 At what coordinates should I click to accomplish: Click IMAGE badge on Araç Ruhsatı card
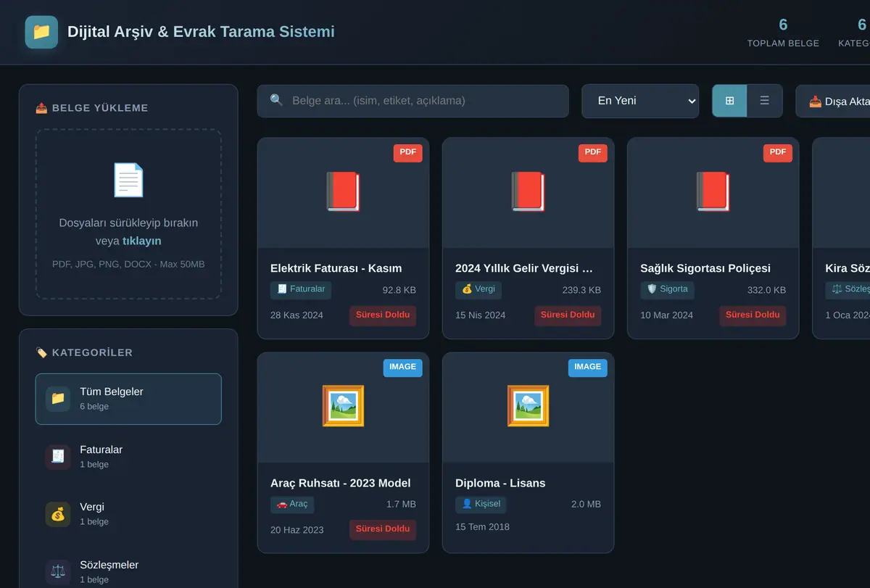402,368
